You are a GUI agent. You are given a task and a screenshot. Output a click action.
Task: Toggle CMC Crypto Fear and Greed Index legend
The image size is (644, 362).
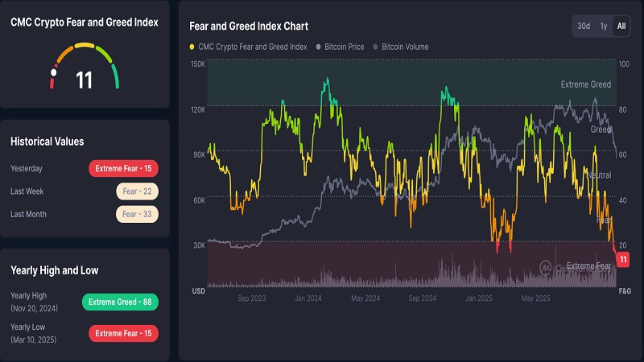coord(253,47)
